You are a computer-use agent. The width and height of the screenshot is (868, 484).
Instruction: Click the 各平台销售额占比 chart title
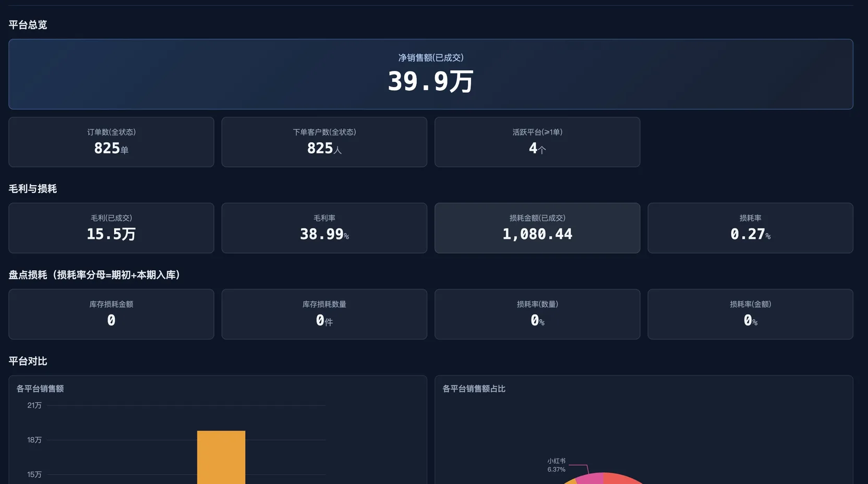coord(474,389)
